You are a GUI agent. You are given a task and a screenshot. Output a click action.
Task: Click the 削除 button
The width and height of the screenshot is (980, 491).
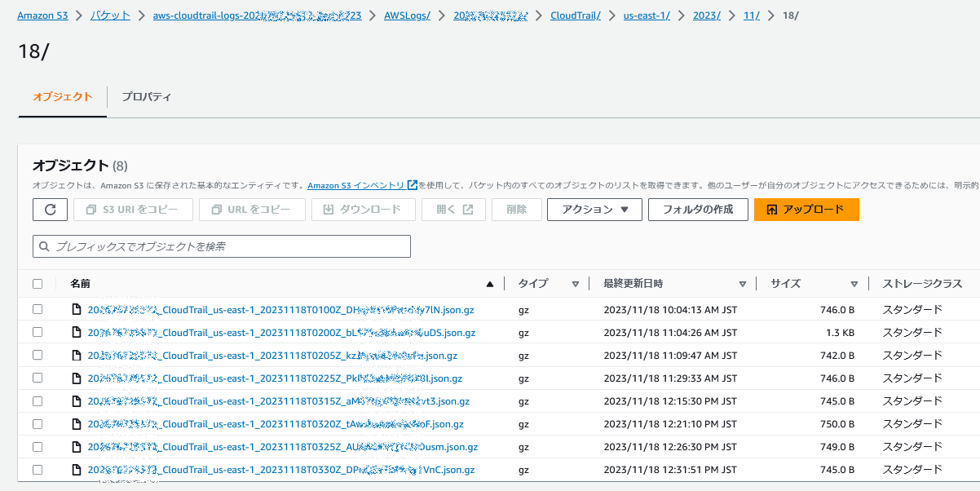coord(517,210)
